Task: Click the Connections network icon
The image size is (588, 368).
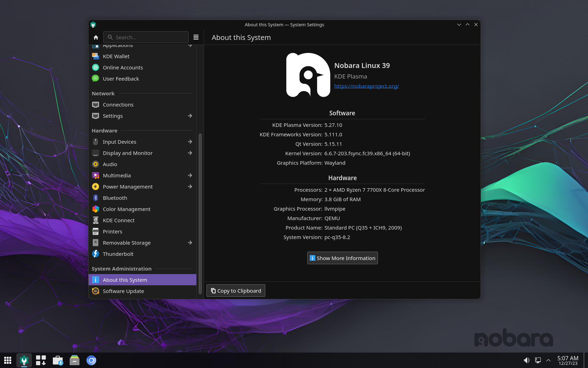Action: 96,104
